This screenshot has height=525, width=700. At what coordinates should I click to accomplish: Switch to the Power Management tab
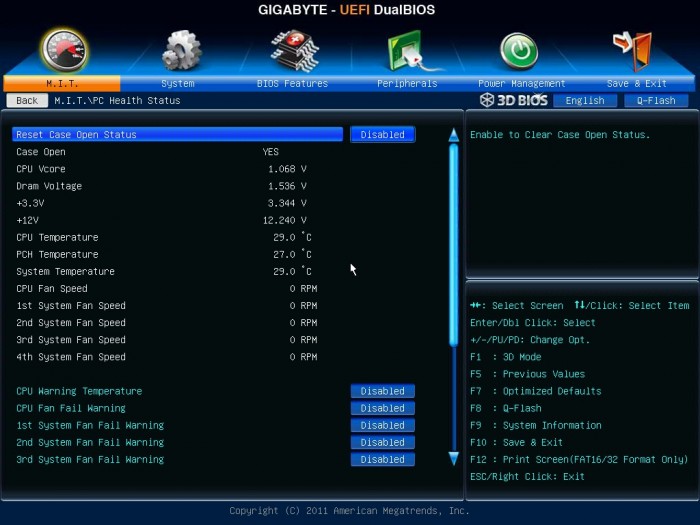(521, 83)
